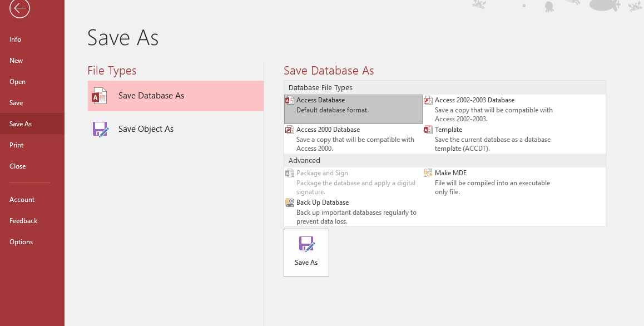Screen dimensions: 644x326
Task: Click the Save Object As floppy icon
Action: pos(101,129)
